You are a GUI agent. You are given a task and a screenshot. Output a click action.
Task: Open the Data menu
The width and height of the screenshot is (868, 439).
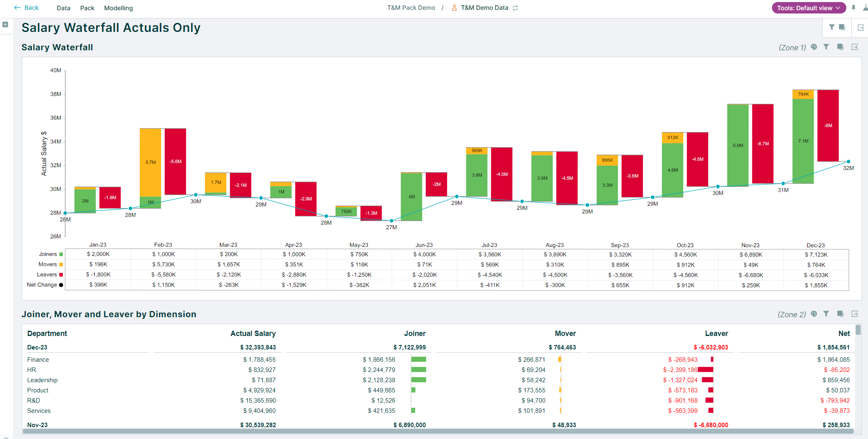[63, 8]
